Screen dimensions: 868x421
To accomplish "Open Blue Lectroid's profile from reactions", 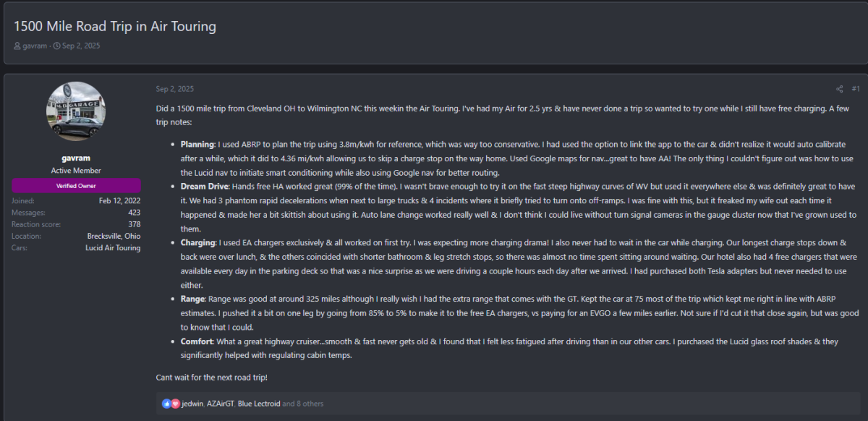I will [258, 404].
